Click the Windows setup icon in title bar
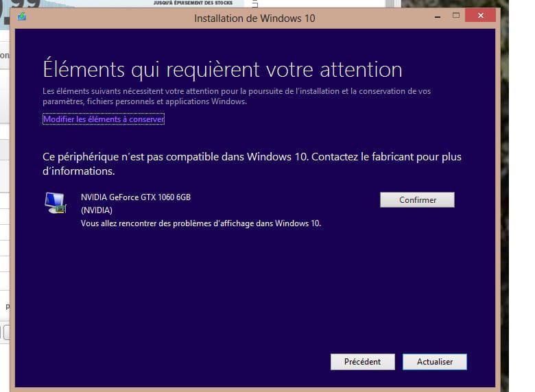This screenshot has height=392, width=535. (x=22, y=16)
